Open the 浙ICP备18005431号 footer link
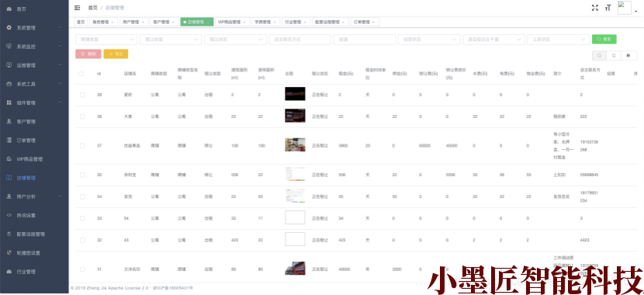Viewport: 644px width, 295px height. coord(172,289)
